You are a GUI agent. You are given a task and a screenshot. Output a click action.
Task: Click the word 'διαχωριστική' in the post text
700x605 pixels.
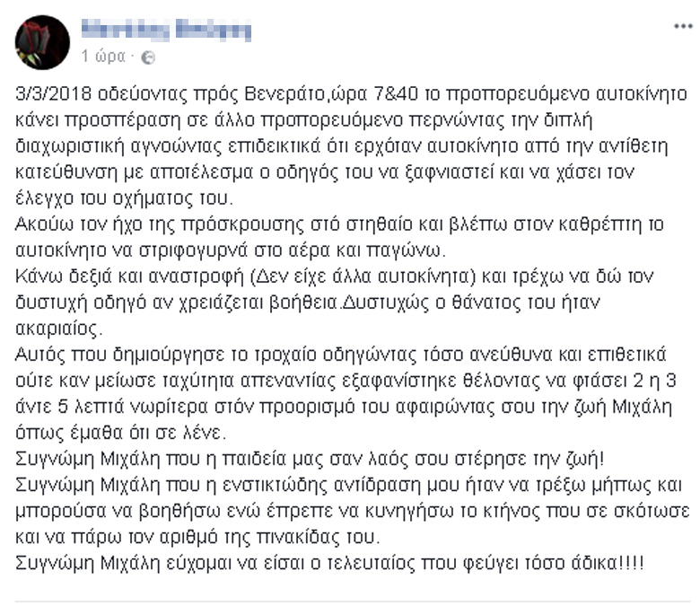coord(70,146)
